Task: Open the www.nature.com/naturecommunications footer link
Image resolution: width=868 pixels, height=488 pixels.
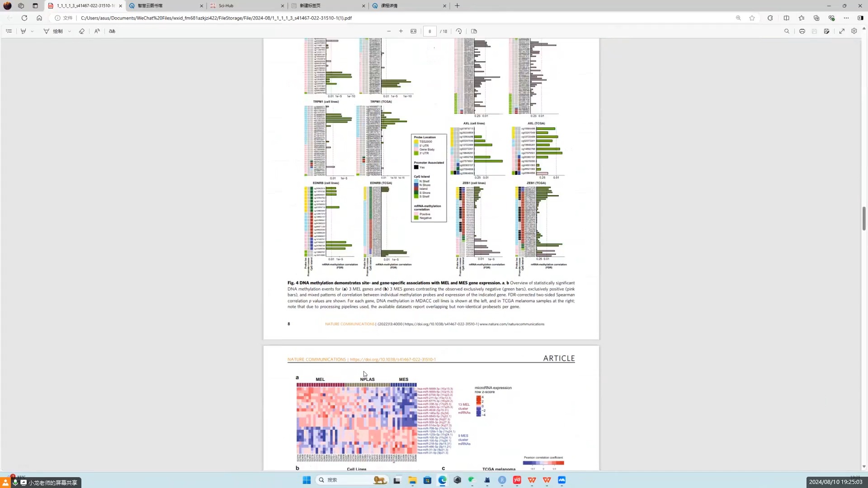Action: [x=512, y=324]
